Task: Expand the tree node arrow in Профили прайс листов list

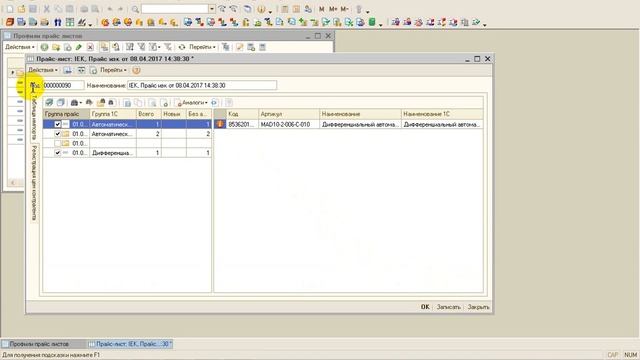Action: [13, 73]
